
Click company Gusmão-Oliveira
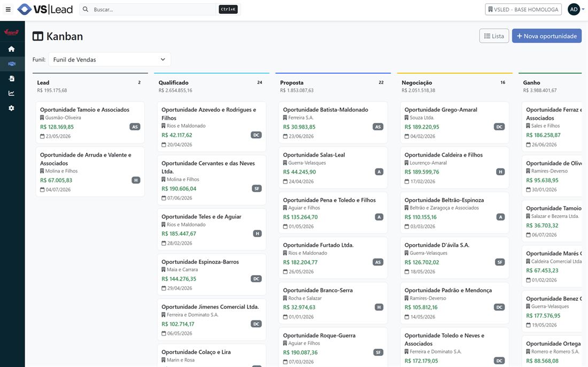[x=63, y=118]
